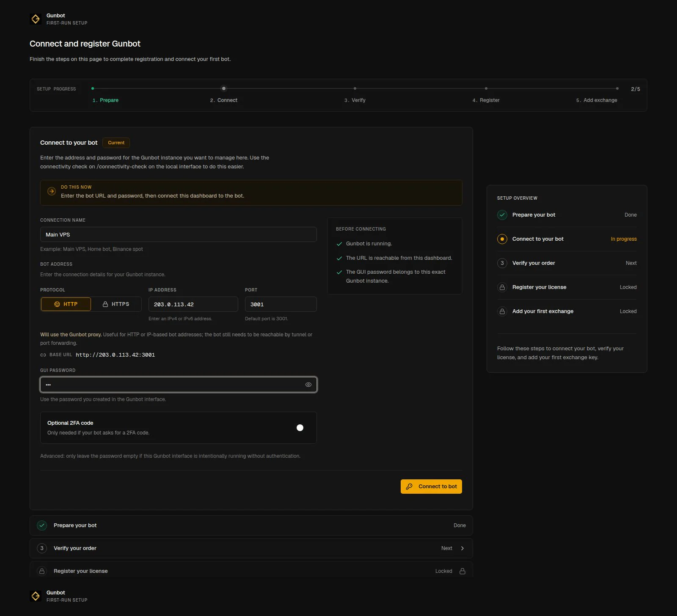Screen dimensions: 677x616
Task: Select the HTTPS protocol option
Action: pyautogui.click(x=116, y=304)
